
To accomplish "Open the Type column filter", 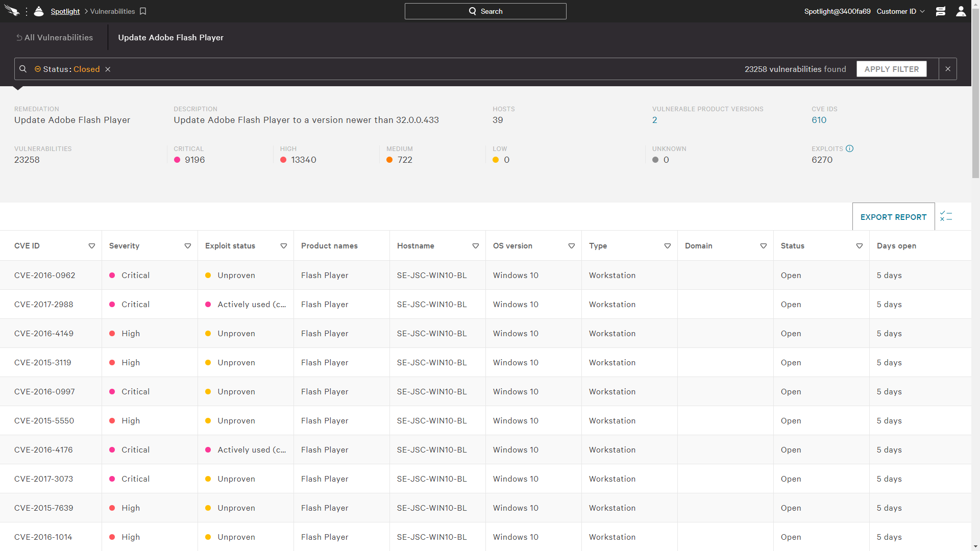I will click(668, 246).
